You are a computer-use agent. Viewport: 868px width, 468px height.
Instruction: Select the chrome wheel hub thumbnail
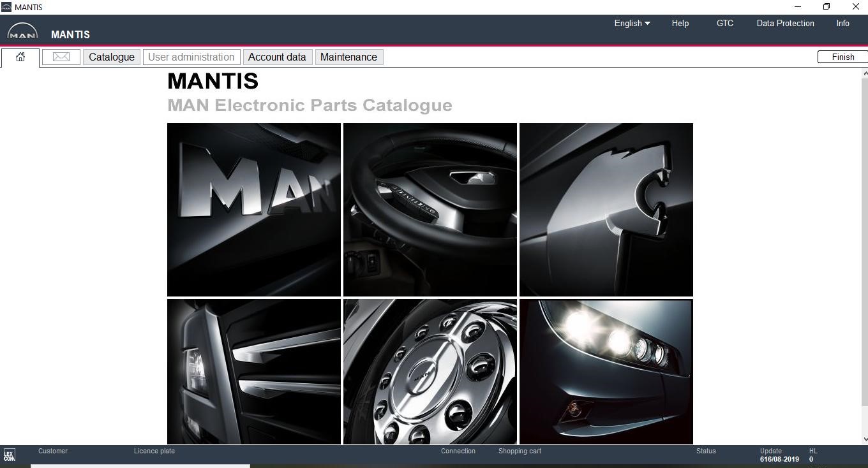430,372
